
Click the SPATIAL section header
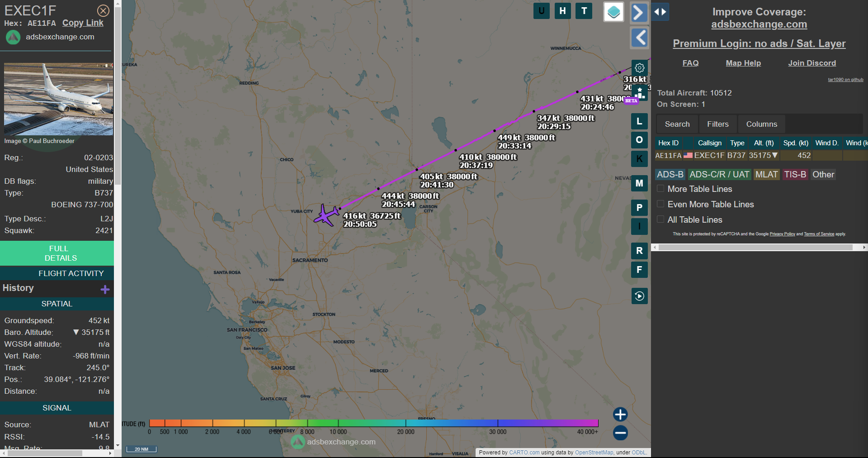[57, 304]
